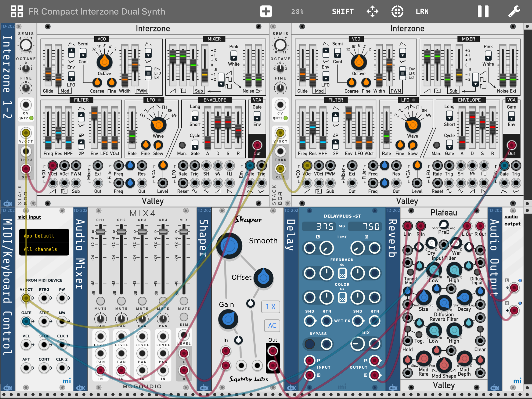
Task: Mute the MIX master channel
Action: click(x=184, y=301)
